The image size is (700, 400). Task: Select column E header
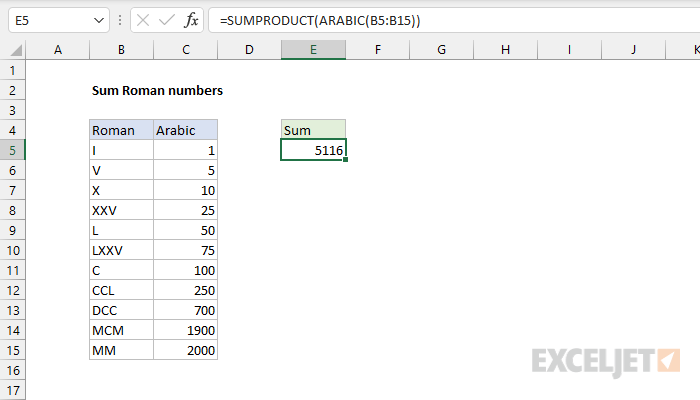[x=313, y=50]
